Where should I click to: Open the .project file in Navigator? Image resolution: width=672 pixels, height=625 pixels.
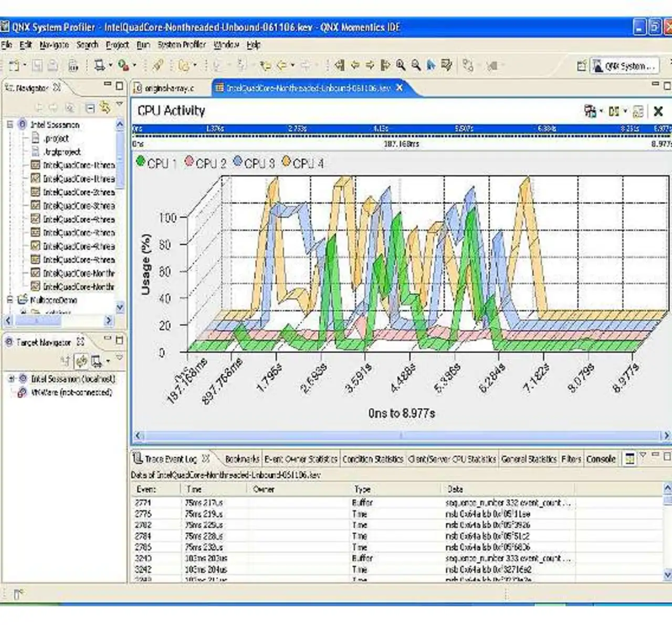coord(56,138)
